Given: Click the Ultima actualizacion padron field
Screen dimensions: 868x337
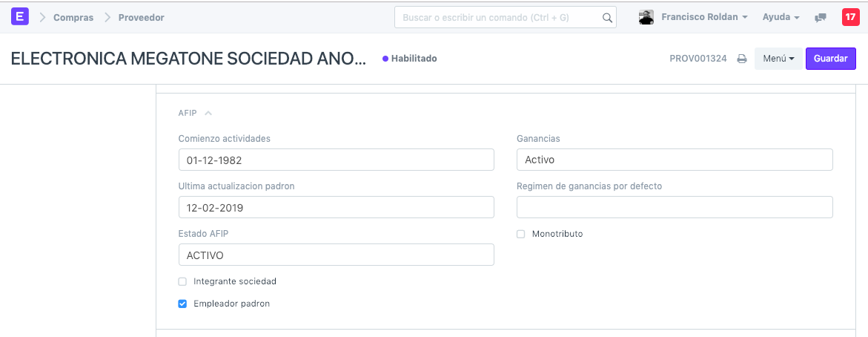Looking at the screenshot, I should (336, 207).
